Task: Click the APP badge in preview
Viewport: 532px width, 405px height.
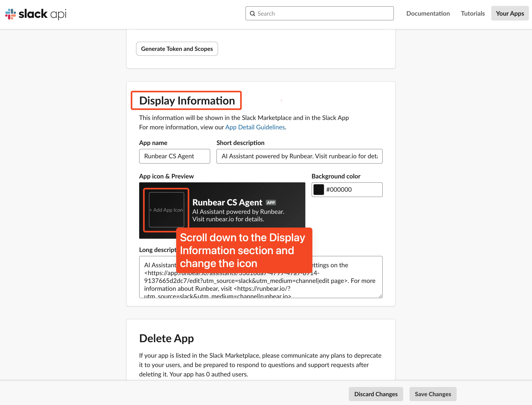Action: click(271, 202)
